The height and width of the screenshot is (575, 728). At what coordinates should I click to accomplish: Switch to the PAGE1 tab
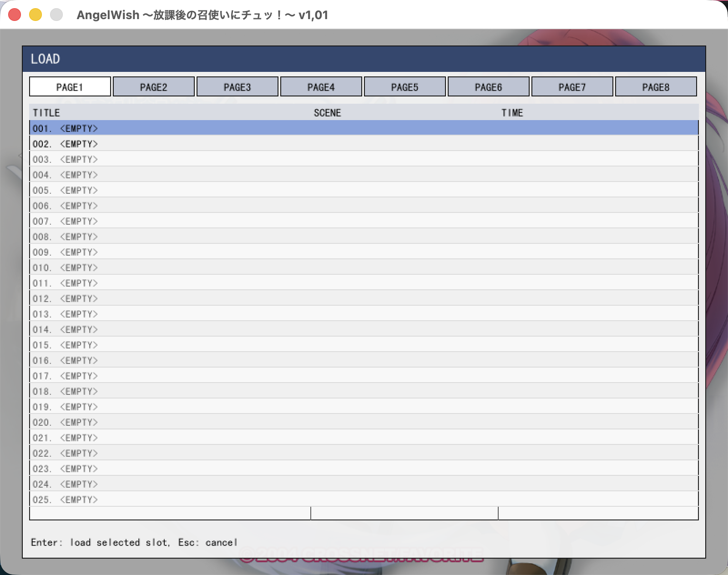tap(70, 86)
